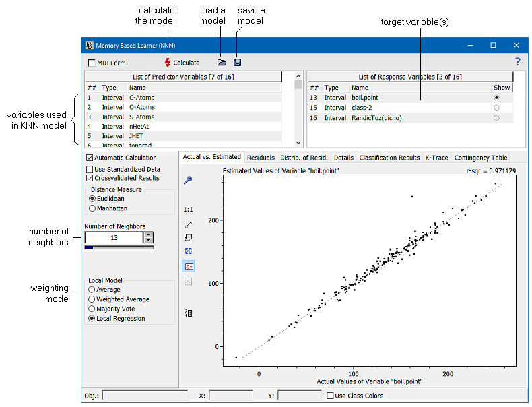The width and height of the screenshot is (532, 407).
Task: Click List of Predictor Variables header
Action: pyautogui.click(x=183, y=77)
